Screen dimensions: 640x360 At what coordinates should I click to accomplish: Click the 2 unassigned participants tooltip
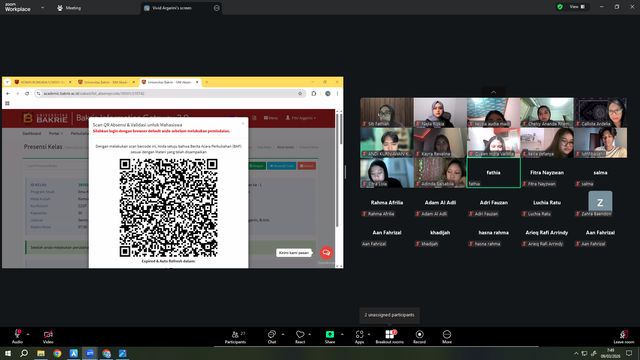coord(389,315)
